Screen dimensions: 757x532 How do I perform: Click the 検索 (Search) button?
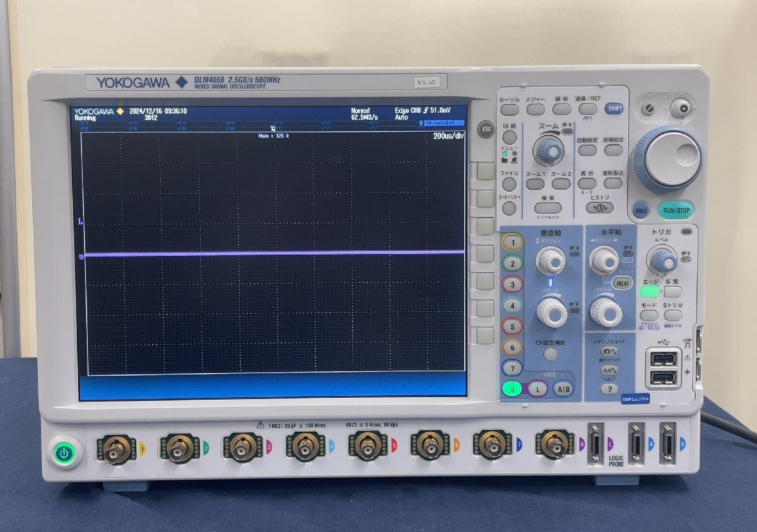point(548,208)
